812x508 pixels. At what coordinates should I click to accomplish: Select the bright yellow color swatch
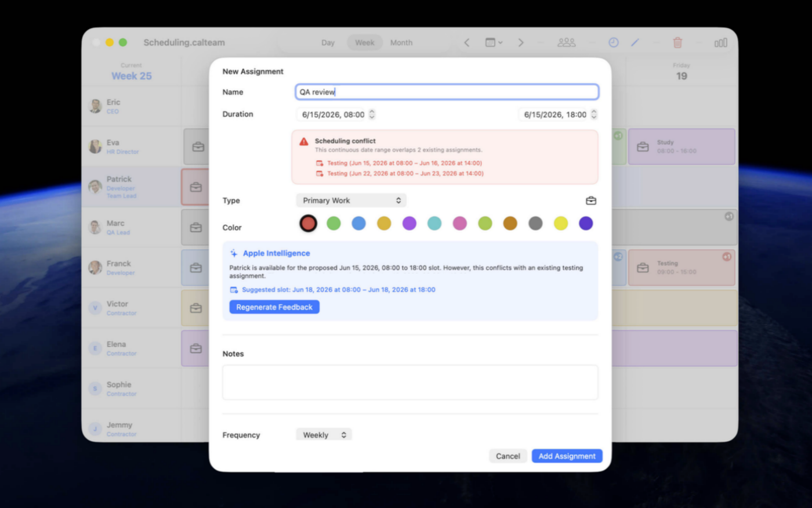561,223
